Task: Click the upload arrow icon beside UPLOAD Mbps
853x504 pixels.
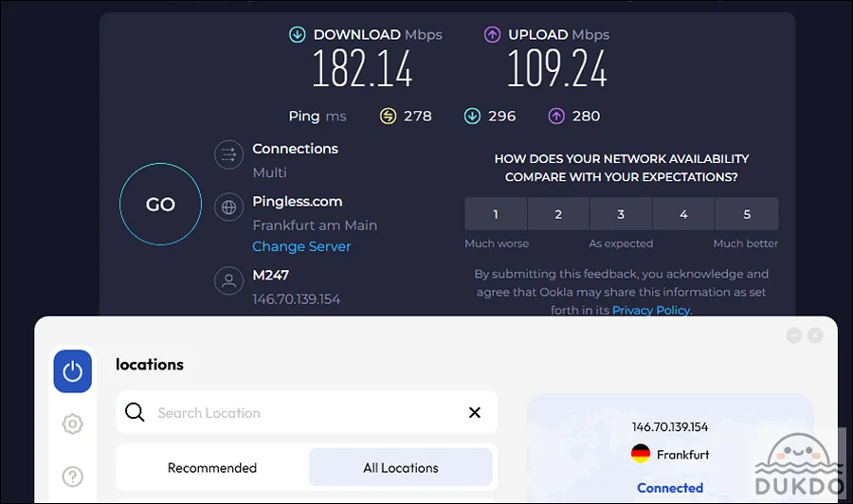Action: coord(492,34)
